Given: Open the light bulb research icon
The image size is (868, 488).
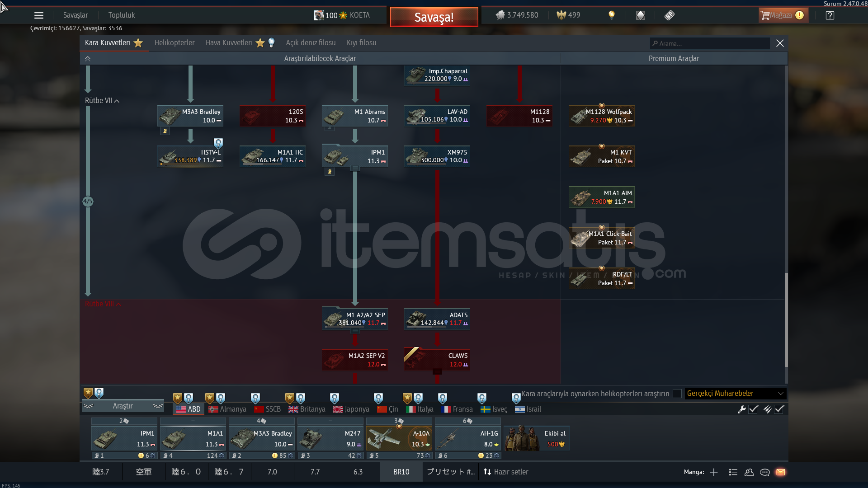Looking at the screenshot, I should click(x=612, y=15).
